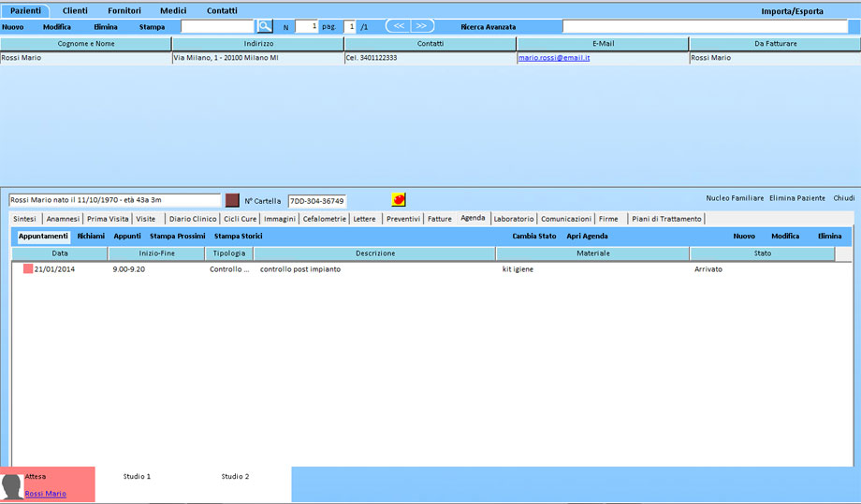Screen dimensions: 861x504
Task: Open the Immagini tab
Action: click(280, 219)
